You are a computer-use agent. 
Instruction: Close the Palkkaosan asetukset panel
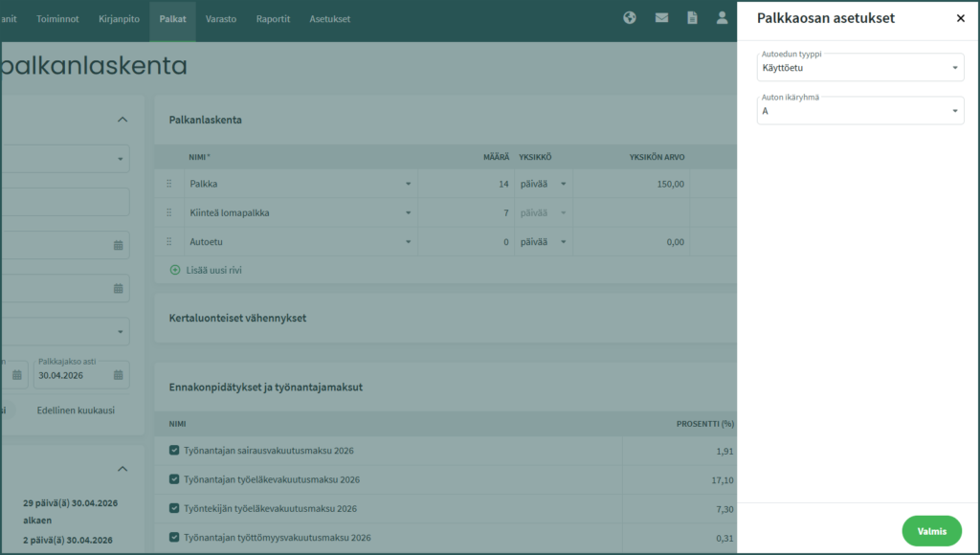(960, 18)
